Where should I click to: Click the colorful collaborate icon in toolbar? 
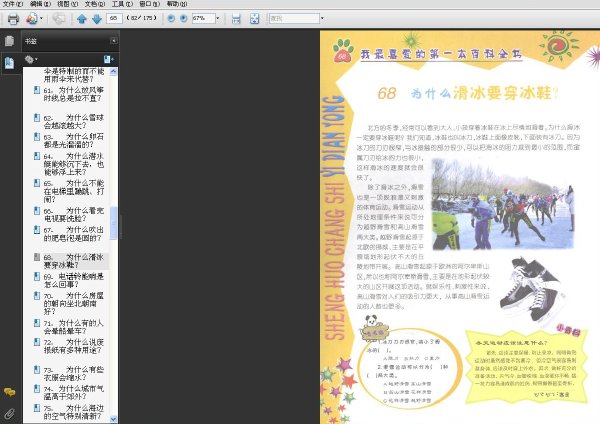click(32, 18)
